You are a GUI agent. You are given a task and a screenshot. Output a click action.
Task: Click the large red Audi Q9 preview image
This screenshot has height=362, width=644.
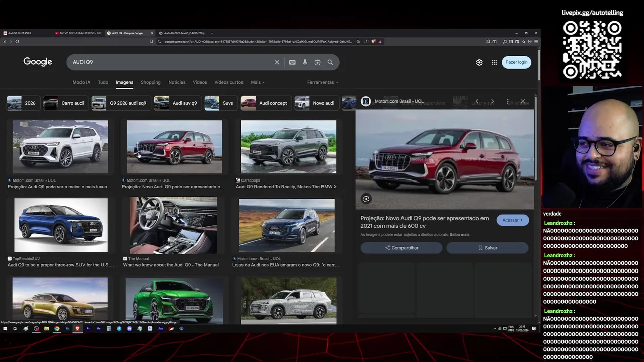(x=445, y=159)
